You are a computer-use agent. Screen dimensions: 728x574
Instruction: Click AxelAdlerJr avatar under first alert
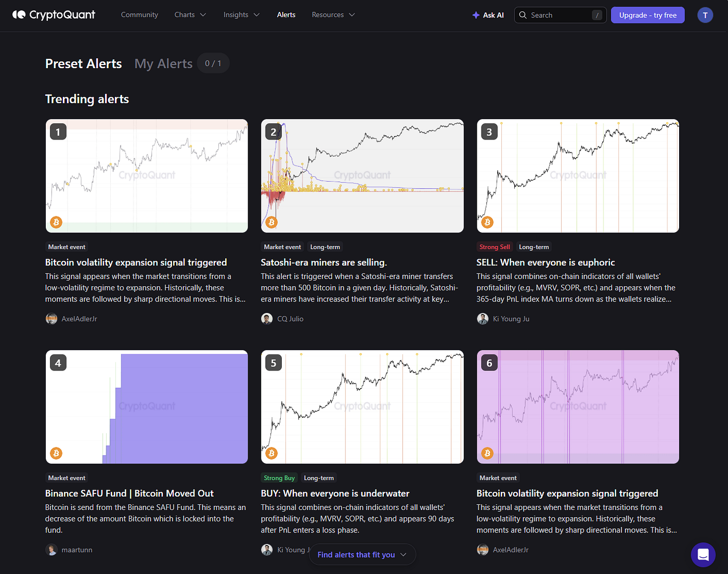pyautogui.click(x=51, y=318)
